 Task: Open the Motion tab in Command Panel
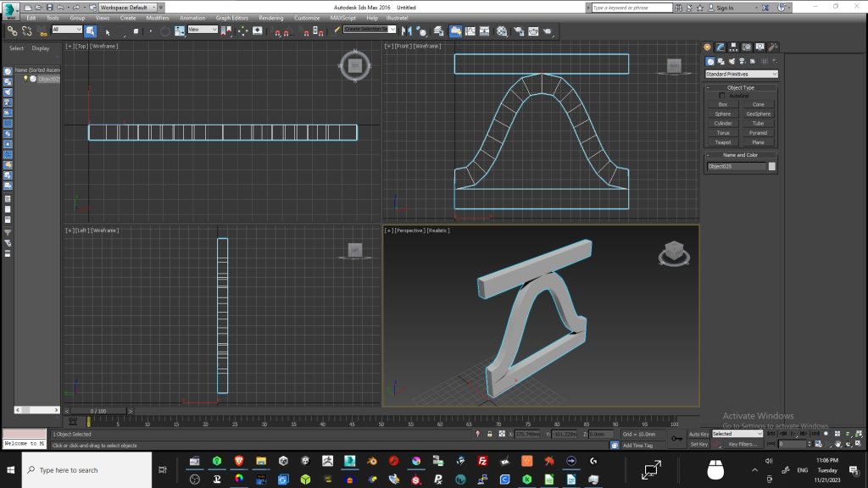pos(747,47)
